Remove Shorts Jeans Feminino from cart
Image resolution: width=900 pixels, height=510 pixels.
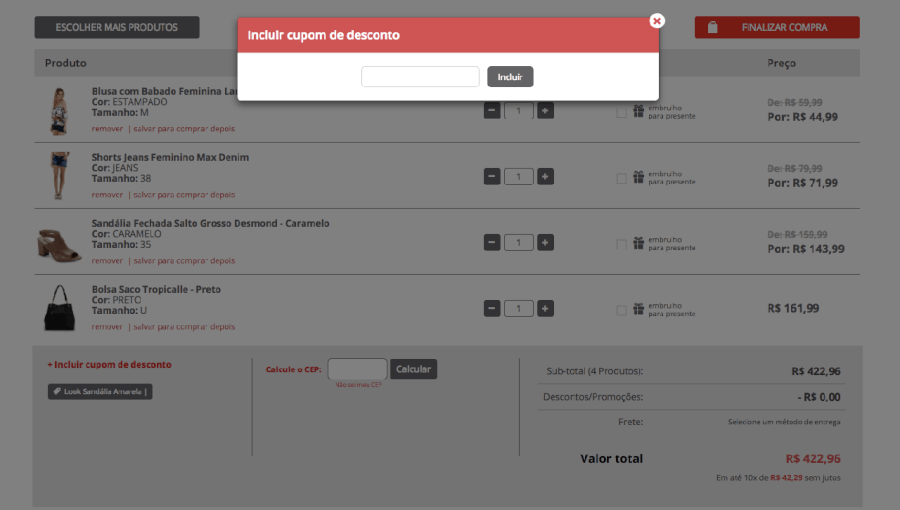[107, 195]
